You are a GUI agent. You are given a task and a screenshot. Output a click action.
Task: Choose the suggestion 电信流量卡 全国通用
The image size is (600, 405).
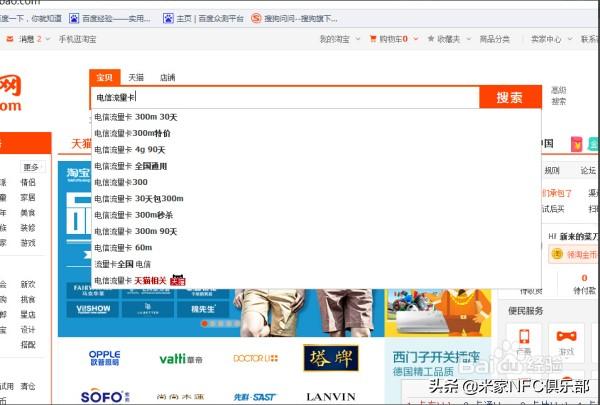click(316, 166)
